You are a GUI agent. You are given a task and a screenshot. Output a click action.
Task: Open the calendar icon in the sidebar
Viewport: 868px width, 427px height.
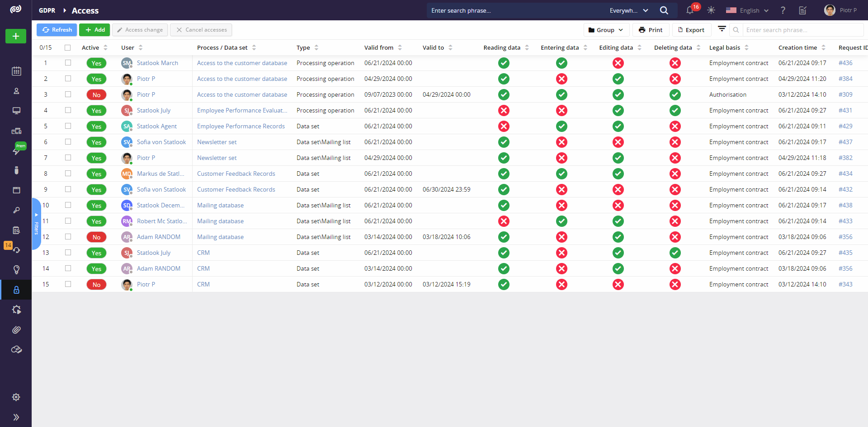(16, 71)
